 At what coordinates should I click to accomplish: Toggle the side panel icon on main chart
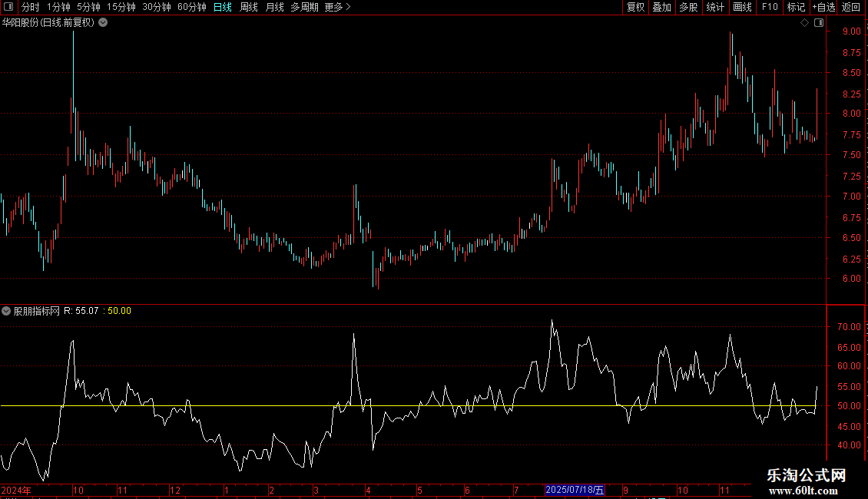point(819,23)
